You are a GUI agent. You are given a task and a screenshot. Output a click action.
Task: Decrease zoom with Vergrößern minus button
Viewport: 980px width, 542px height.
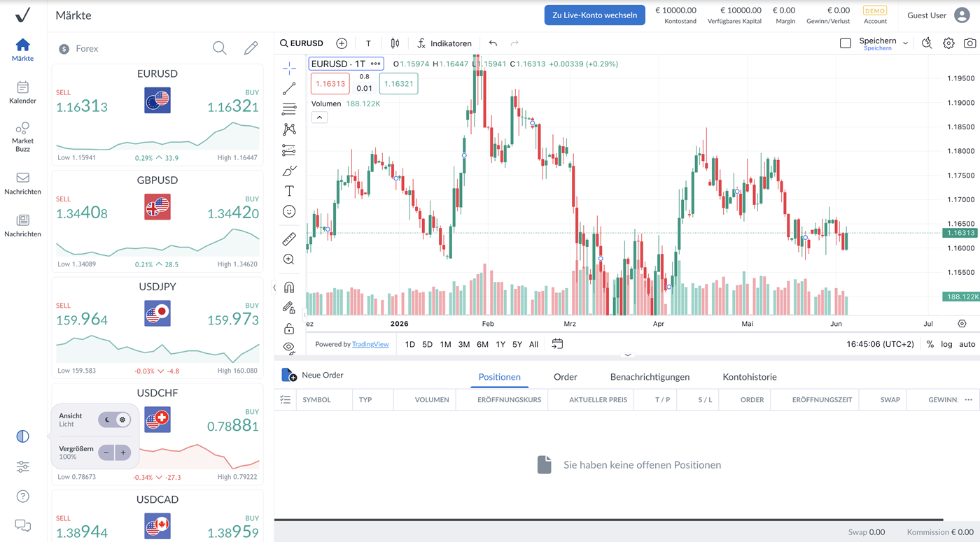tap(106, 453)
